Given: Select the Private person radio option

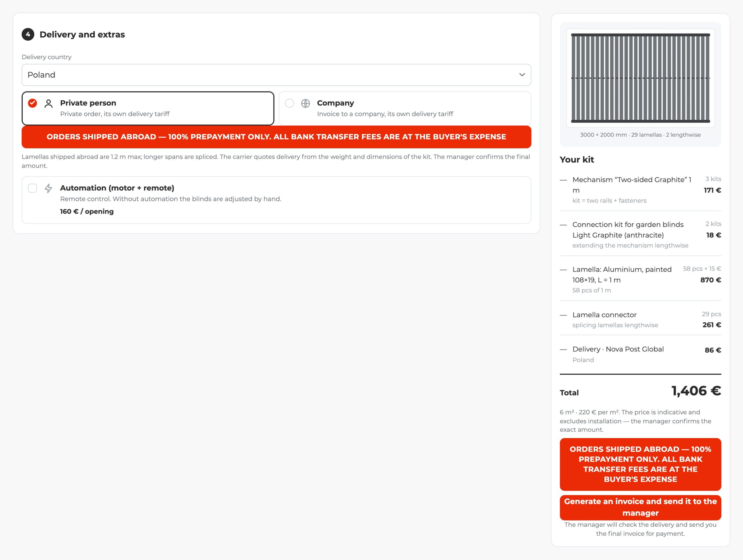Looking at the screenshot, I should (x=33, y=103).
